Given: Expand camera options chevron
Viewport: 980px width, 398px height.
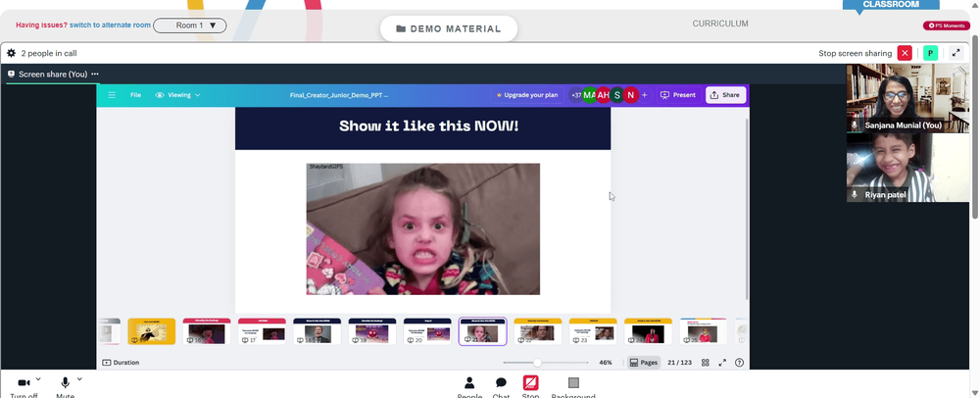Looking at the screenshot, I should tap(38, 379).
